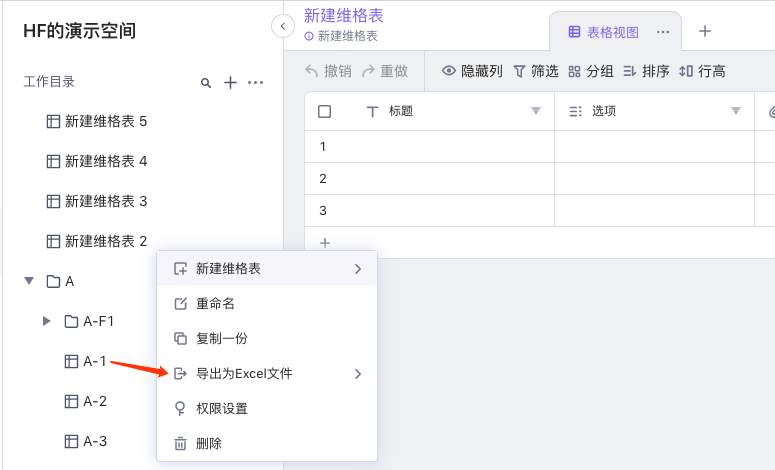Open 新建维格表 5 in the sidebar
The height and width of the screenshot is (470, 775).
coord(96,122)
